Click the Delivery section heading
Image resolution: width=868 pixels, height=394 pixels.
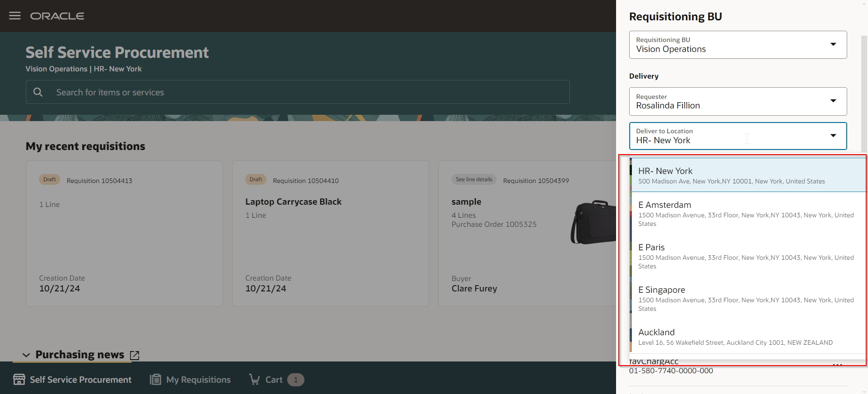(644, 76)
